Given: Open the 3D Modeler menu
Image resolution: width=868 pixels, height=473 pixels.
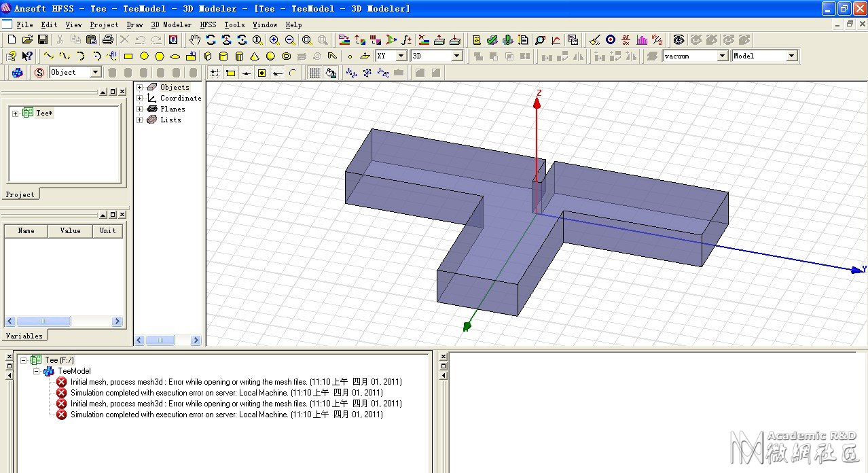Looking at the screenshot, I should click(x=171, y=24).
